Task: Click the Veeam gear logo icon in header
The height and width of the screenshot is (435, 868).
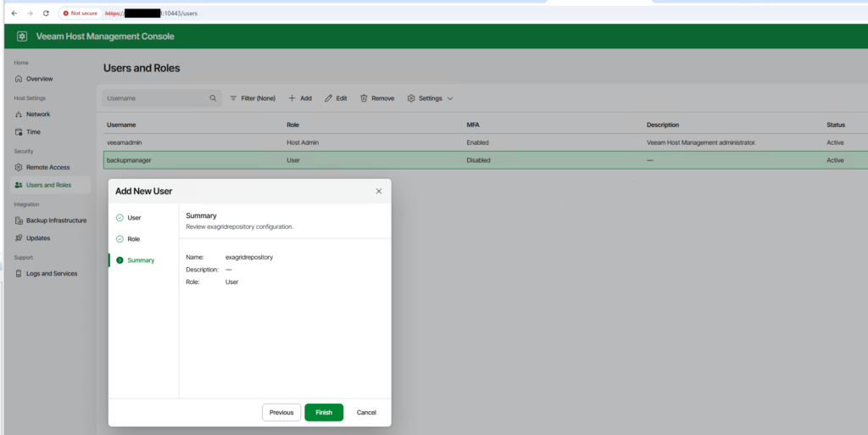Action: (22, 36)
